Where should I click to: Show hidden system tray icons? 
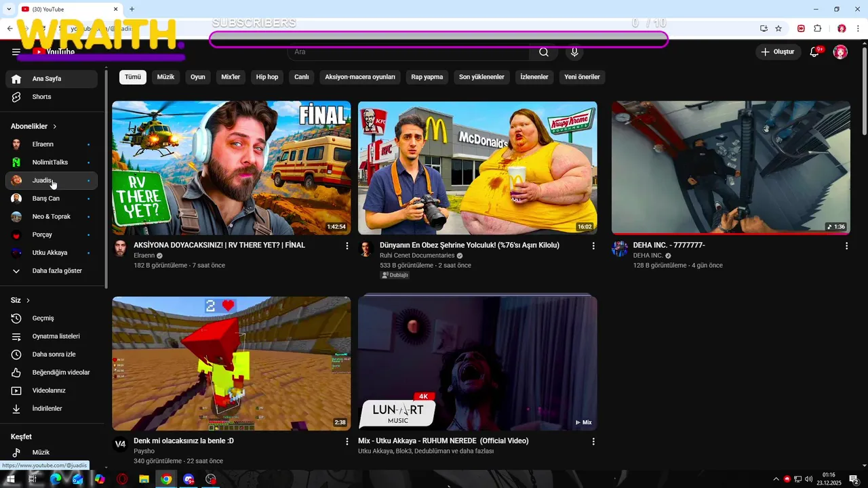(x=776, y=479)
